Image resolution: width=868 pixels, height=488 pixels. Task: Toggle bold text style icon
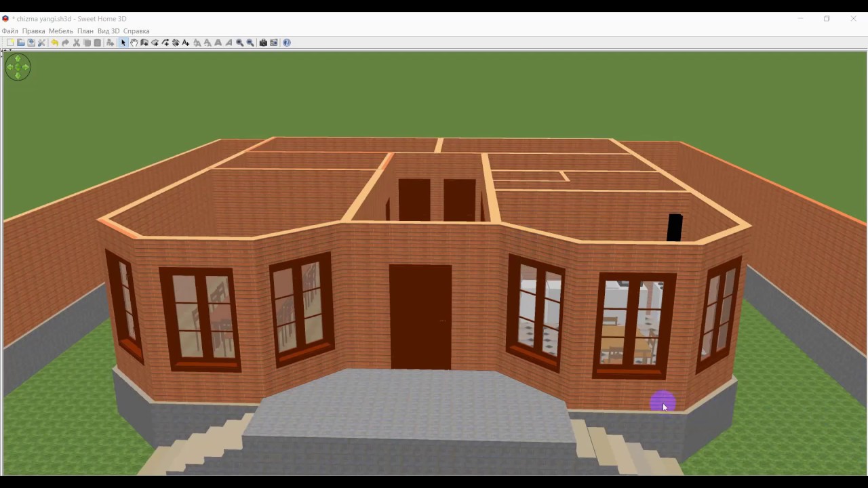pyautogui.click(x=218, y=43)
